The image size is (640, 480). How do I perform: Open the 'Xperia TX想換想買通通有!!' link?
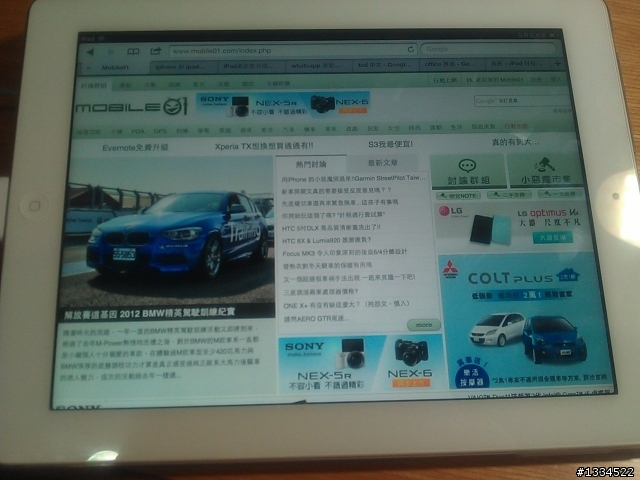pos(264,146)
